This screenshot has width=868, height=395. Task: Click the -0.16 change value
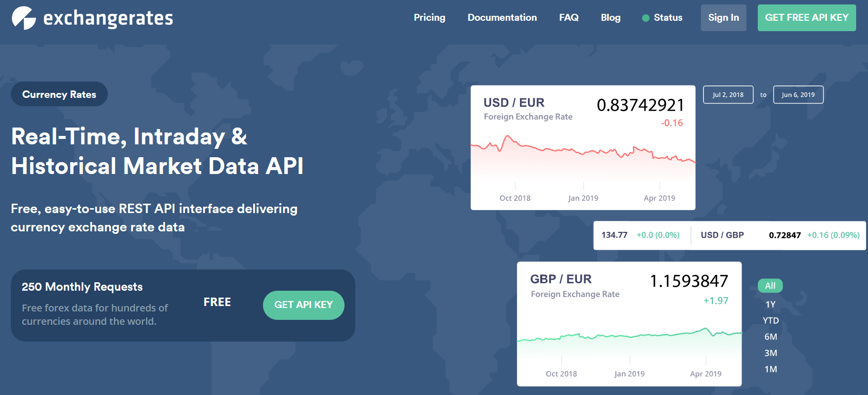(672, 123)
